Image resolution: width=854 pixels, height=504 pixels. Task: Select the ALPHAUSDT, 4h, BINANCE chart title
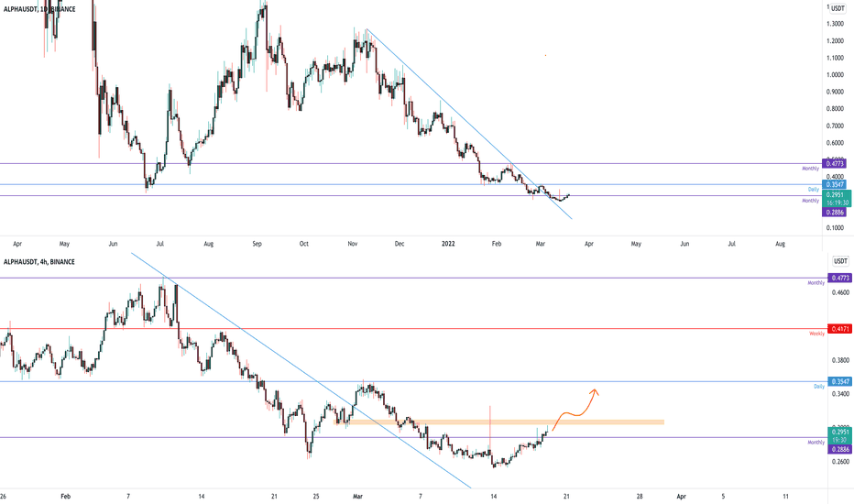[39, 262]
